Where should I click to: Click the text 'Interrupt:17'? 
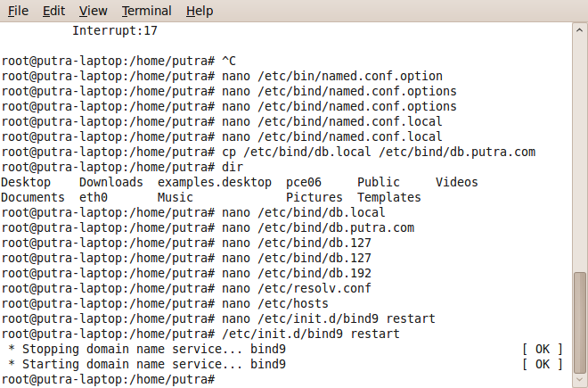click(115, 30)
